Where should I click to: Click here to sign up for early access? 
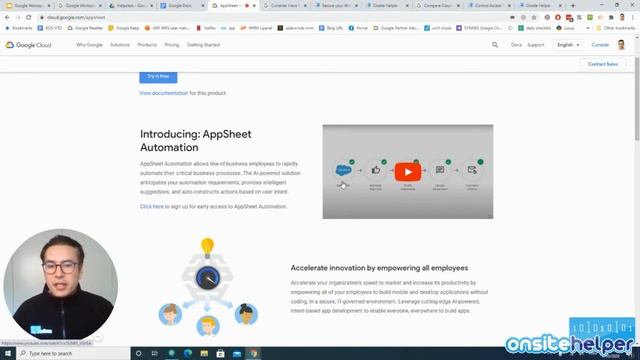[151, 207]
